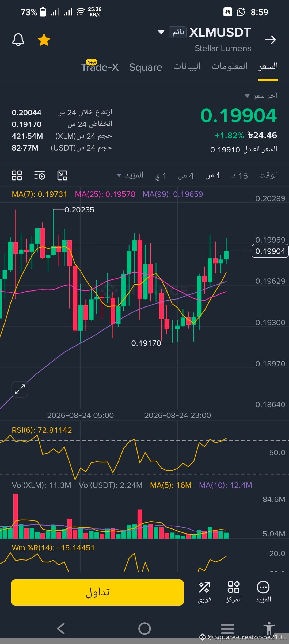Select the 1 ي daily timeframe
This screenshot has height=644, width=289.
click(x=161, y=176)
